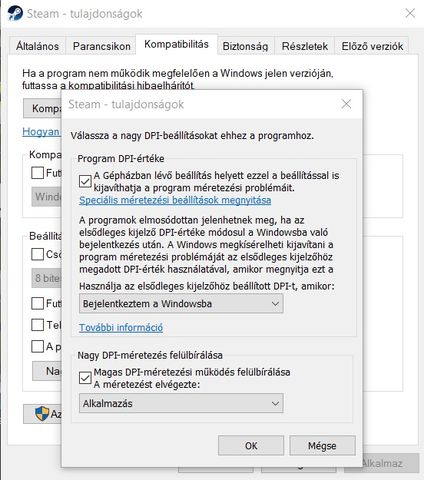Viewport: 424px width, 480px height.
Task: Cancel with the Mégse button
Action: click(x=322, y=446)
